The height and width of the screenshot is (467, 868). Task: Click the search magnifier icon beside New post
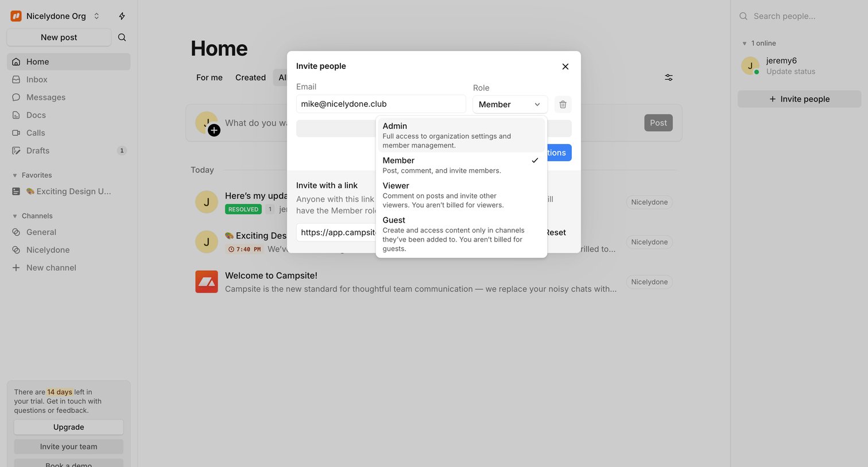point(122,37)
